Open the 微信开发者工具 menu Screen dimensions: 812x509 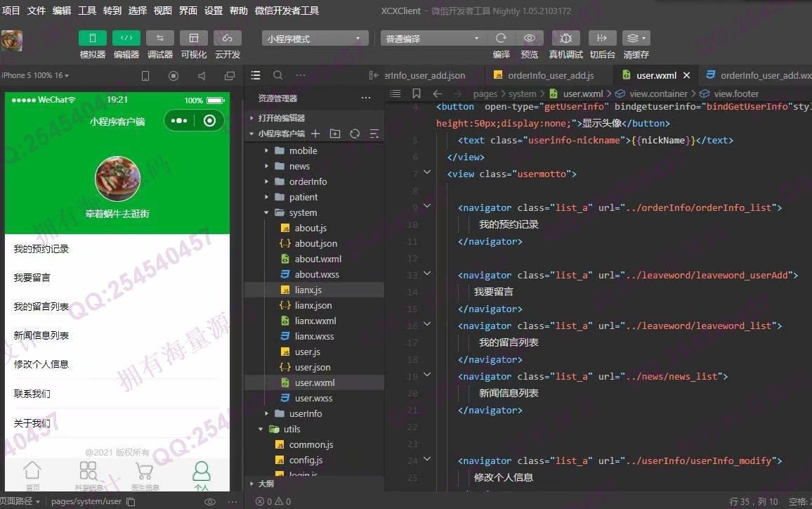click(287, 11)
